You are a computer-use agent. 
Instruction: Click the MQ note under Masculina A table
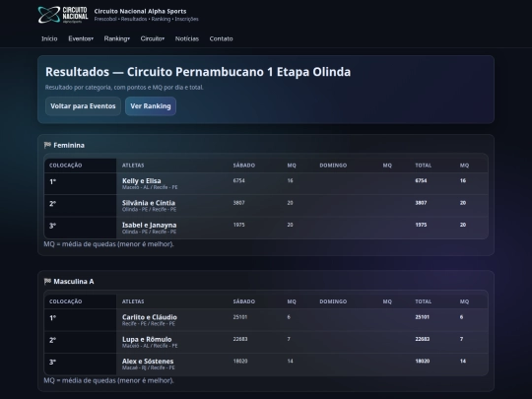(108, 380)
